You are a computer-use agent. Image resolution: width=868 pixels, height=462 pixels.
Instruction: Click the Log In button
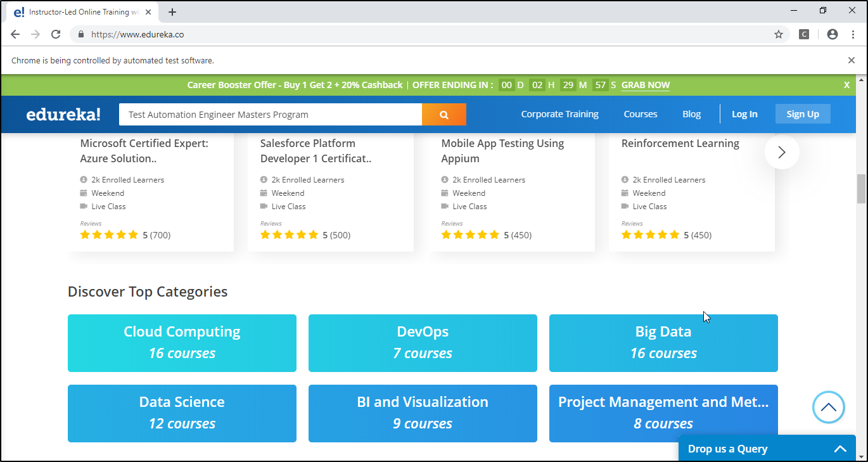click(744, 114)
